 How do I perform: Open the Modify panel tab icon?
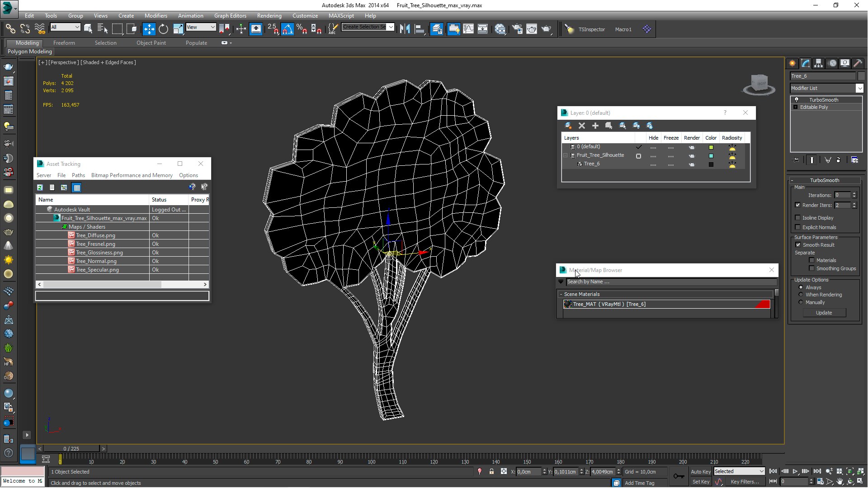806,63
